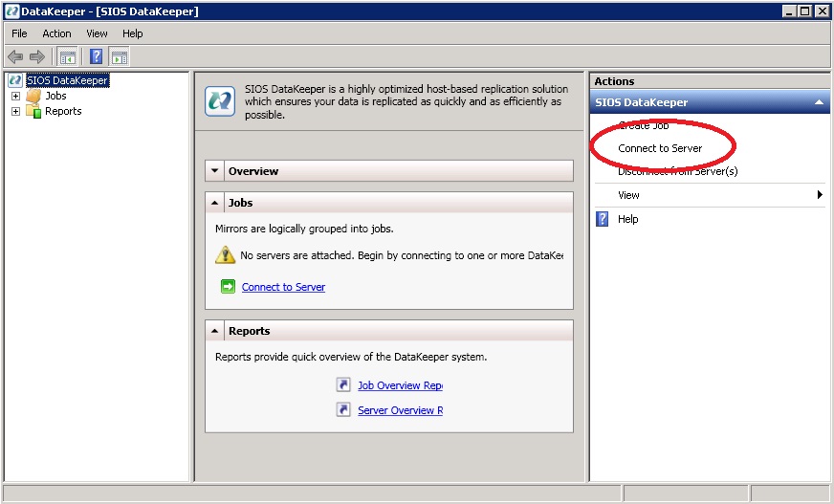
Task: Expand the Jobs tree node
Action: (16, 97)
